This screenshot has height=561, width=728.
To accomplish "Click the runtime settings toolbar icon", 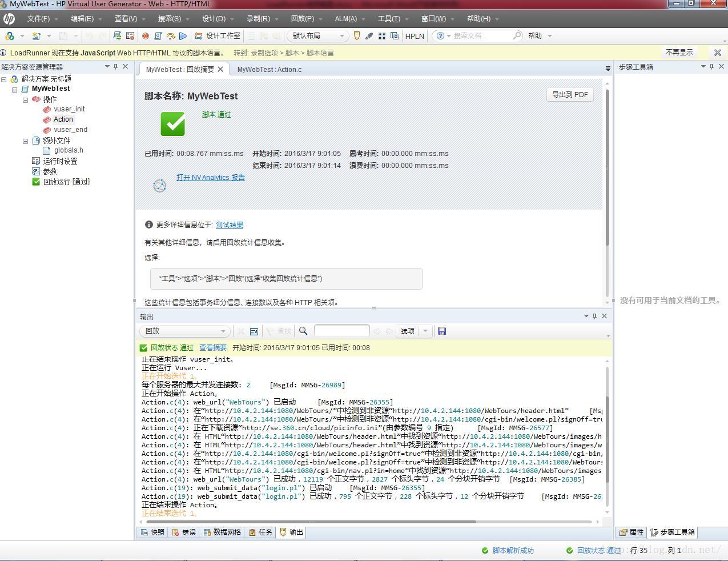I will tap(130, 36).
